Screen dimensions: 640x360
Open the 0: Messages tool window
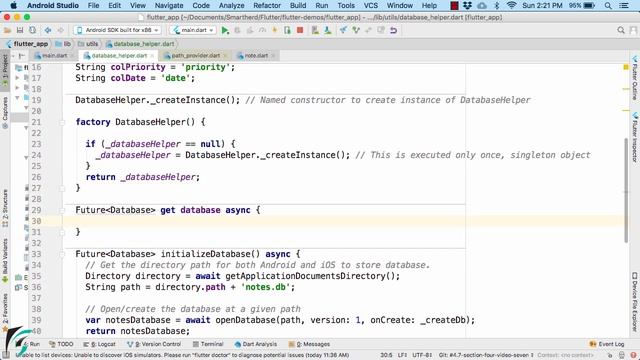pos(309,344)
